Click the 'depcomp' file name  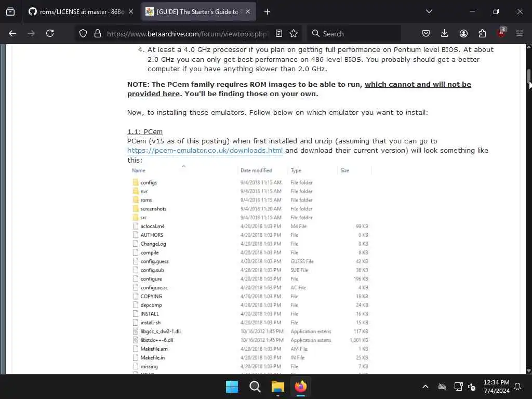pos(151,305)
